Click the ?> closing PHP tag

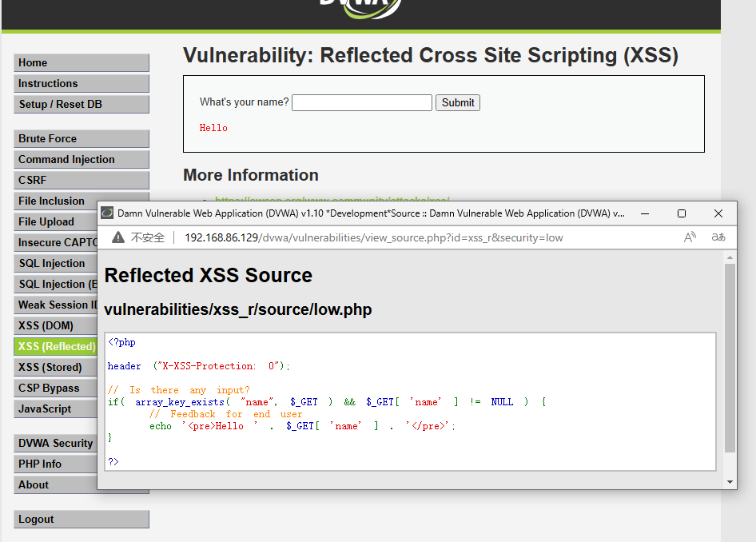click(113, 461)
